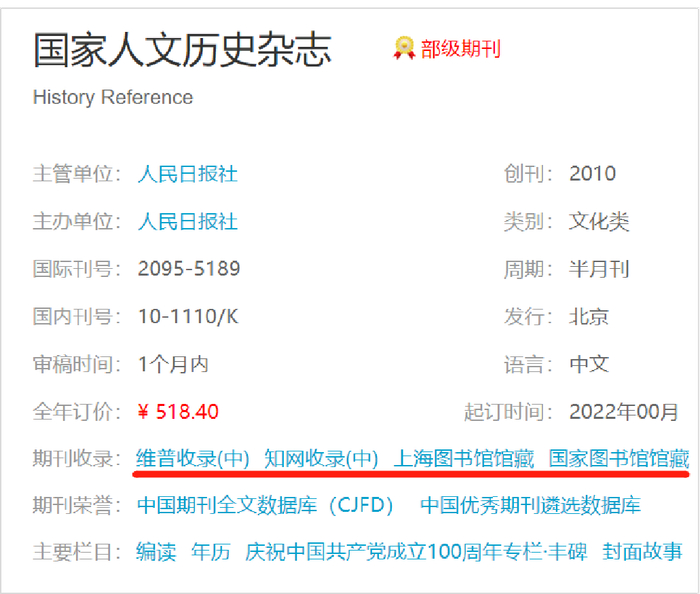Open the 人民日报社 link beside 主办单位
700x594 pixels.
point(188,221)
